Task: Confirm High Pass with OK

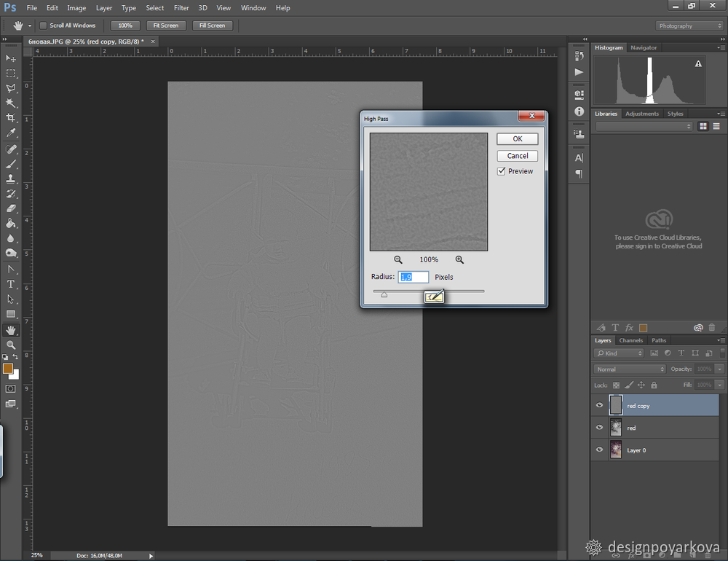Action: pyautogui.click(x=517, y=138)
